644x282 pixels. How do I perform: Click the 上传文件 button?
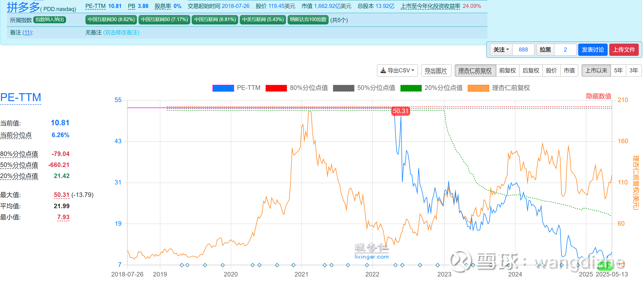pos(624,50)
